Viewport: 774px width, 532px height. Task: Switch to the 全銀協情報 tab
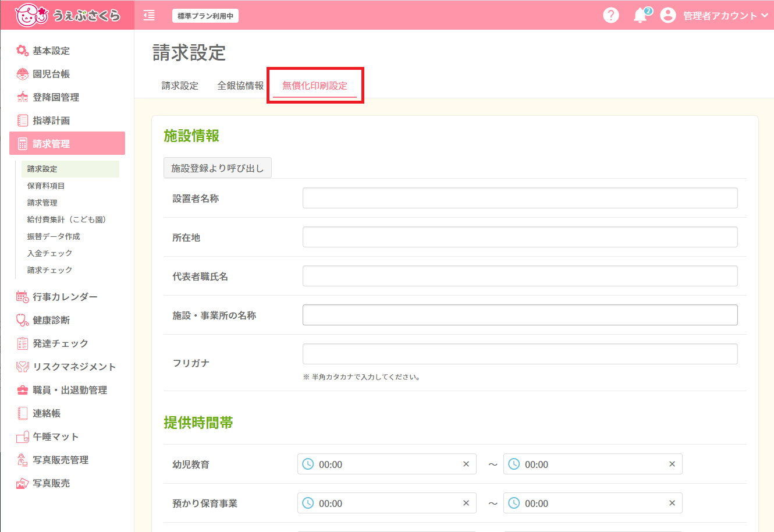pos(240,86)
